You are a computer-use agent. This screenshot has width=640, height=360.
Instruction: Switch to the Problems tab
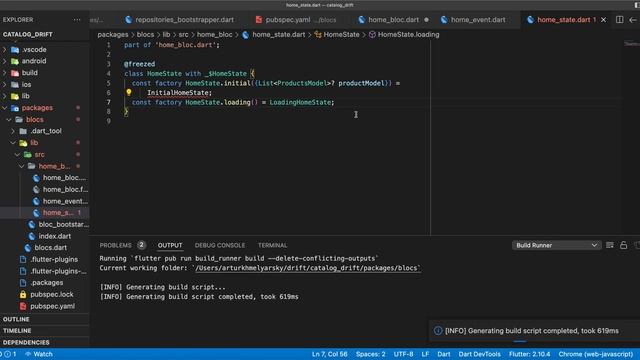[x=116, y=245]
